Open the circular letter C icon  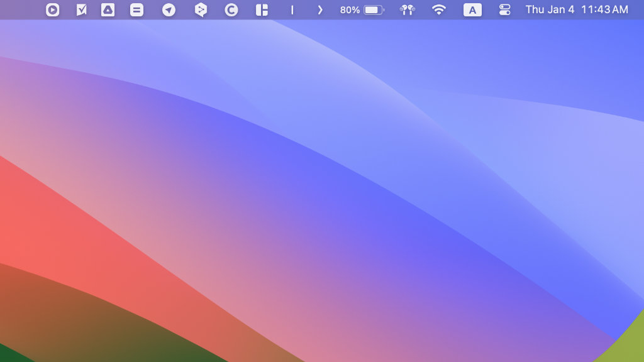[231, 10]
